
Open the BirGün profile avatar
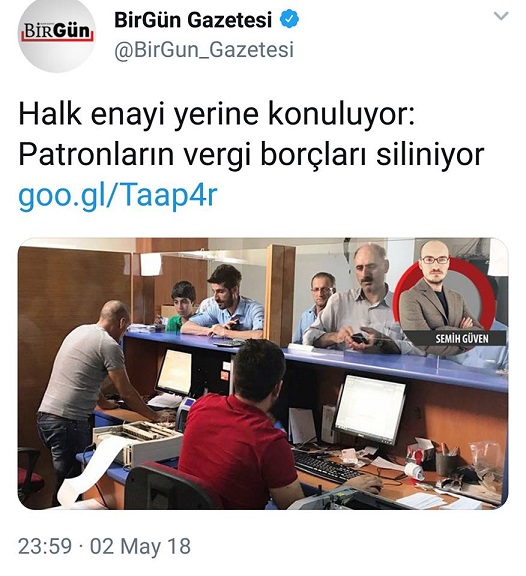(x=57, y=34)
